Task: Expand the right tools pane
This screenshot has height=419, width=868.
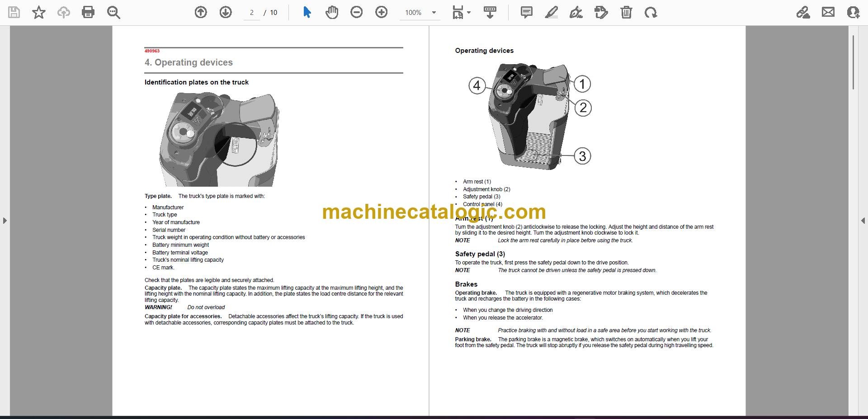Action: [863, 221]
